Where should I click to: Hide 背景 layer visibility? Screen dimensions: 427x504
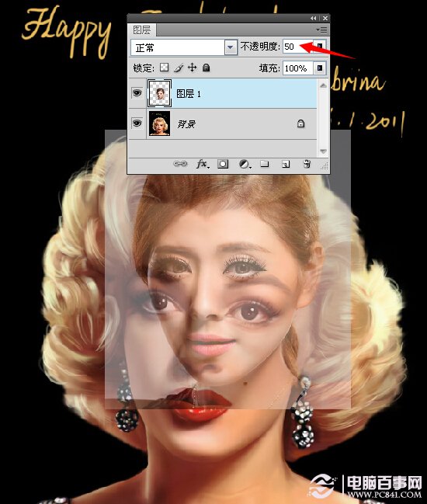[x=137, y=123]
